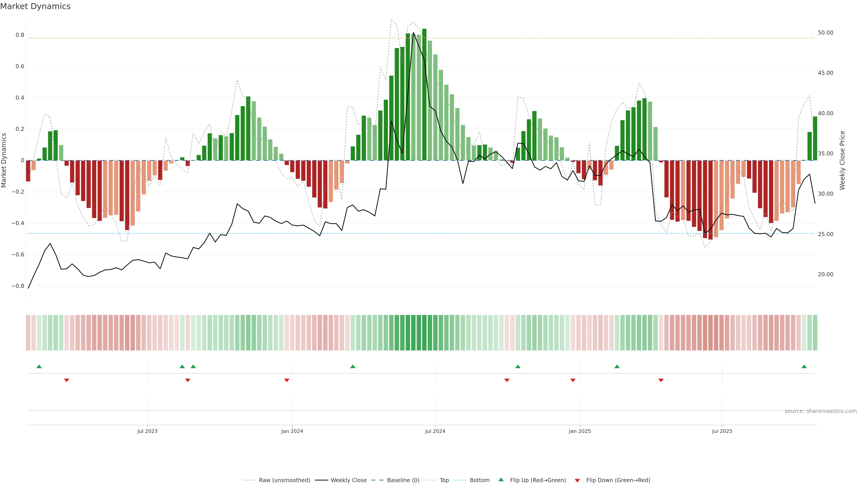
Task: Click the Jul 2024 x-axis label
Action: (435, 431)
